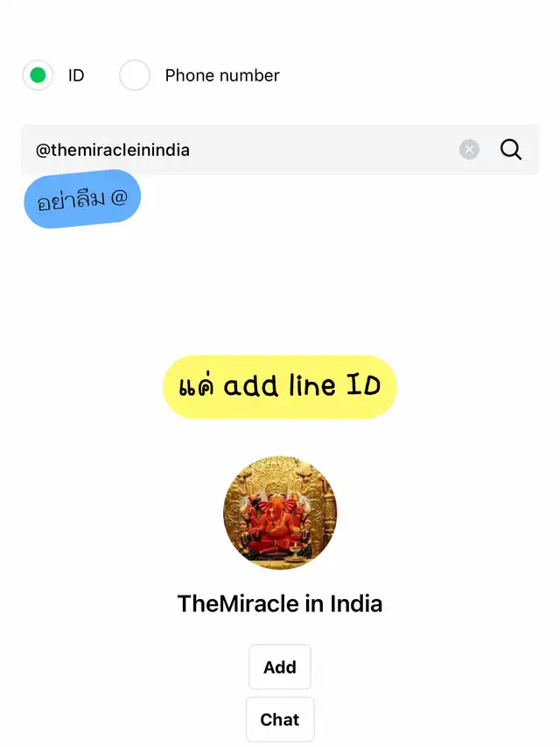The width and height of the screenshot is (560, 747).
Task: Add TheMiracle in India as friend
Action: (x=280, y=667)
